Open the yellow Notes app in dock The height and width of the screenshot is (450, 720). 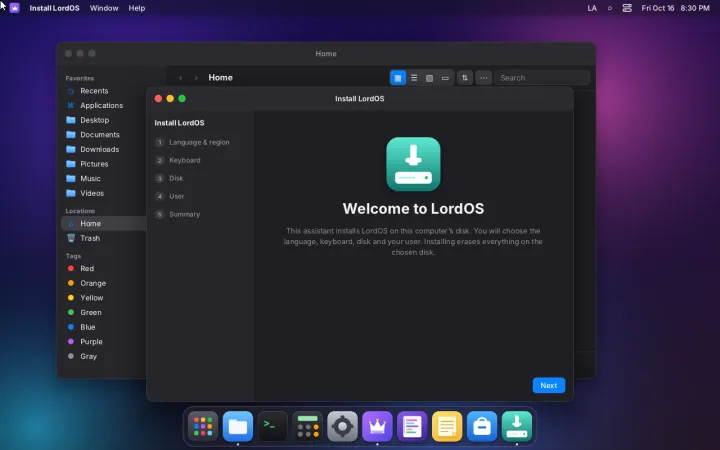(447, 426)
